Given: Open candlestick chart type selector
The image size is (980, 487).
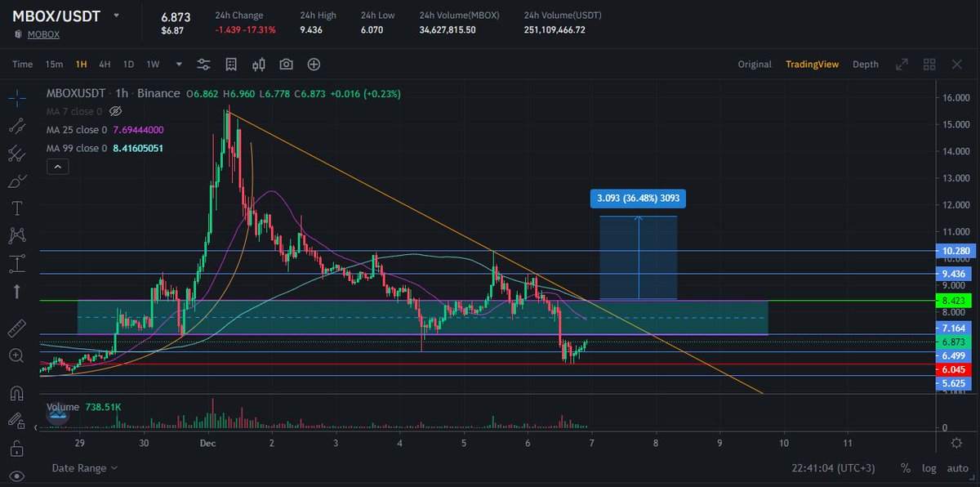Looking at the screenshot, I should (259, 64).
